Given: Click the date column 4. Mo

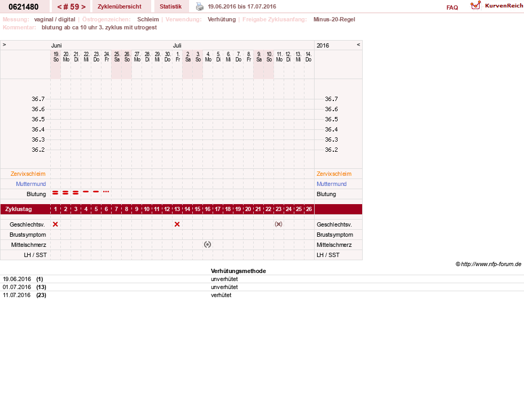Looking at the screenshot, I should click(208, 57).
